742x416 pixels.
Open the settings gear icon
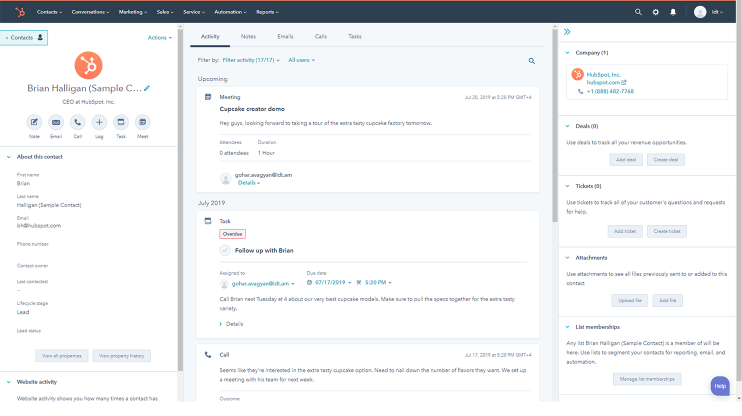(655, 12)
